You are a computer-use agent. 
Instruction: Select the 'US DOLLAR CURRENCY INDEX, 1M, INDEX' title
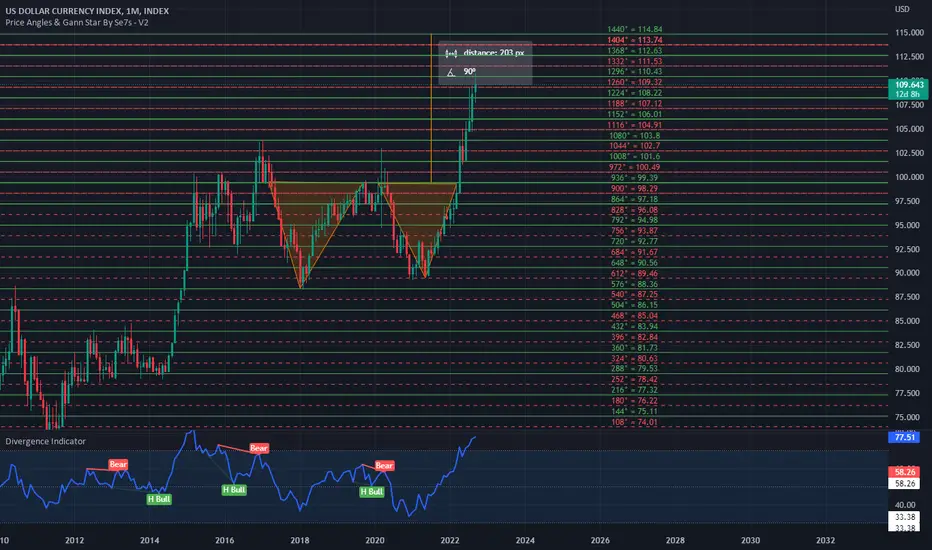(87, 11)
